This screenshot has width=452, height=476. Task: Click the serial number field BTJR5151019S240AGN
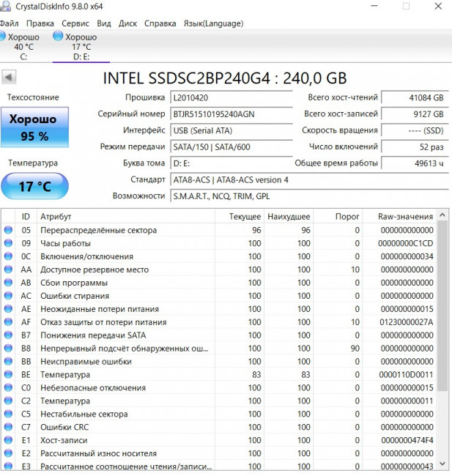pyautogui.click(x=231, y=114)
